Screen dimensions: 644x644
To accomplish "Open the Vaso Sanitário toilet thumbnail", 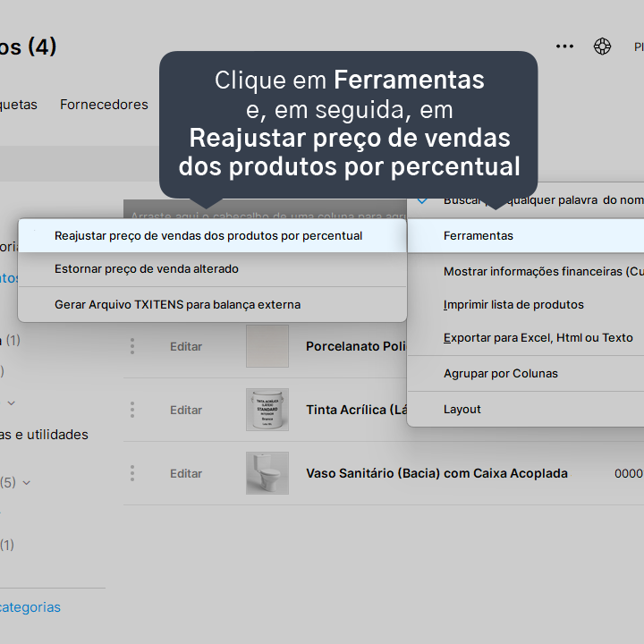I will click(x=267, y=473).
